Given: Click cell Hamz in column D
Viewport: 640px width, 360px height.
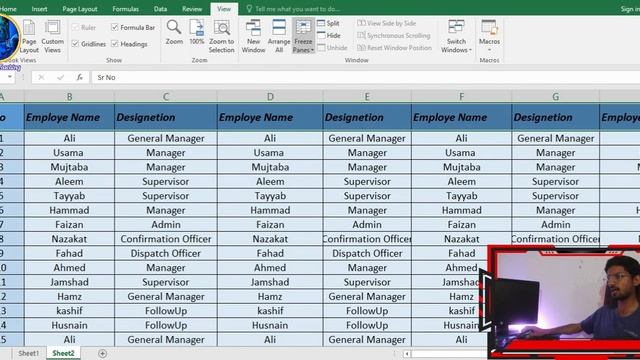Looking at the screenshot, I should tap(270, 296).
